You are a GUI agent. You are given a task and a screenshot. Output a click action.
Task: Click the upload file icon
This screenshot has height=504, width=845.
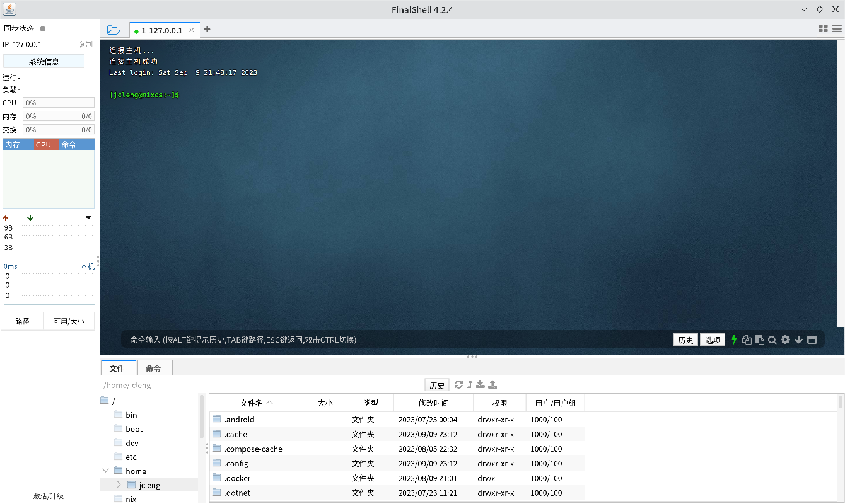click(x=493, y=384)
